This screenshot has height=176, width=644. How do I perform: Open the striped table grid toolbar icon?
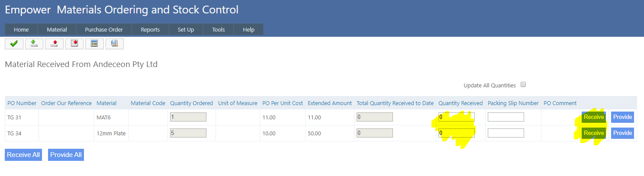(94, 44)
